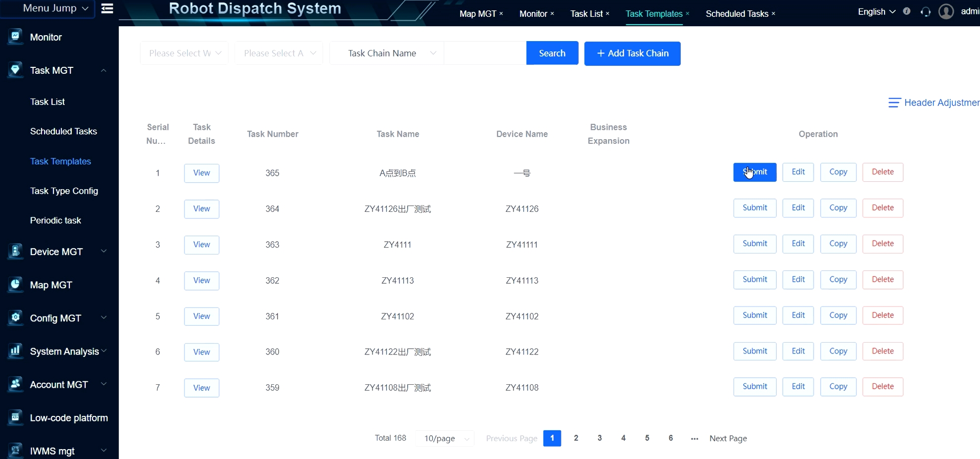The width and height of the screenshot is (980, 459).
Task: Open Periodic task in sidebar
Action: 55,220
